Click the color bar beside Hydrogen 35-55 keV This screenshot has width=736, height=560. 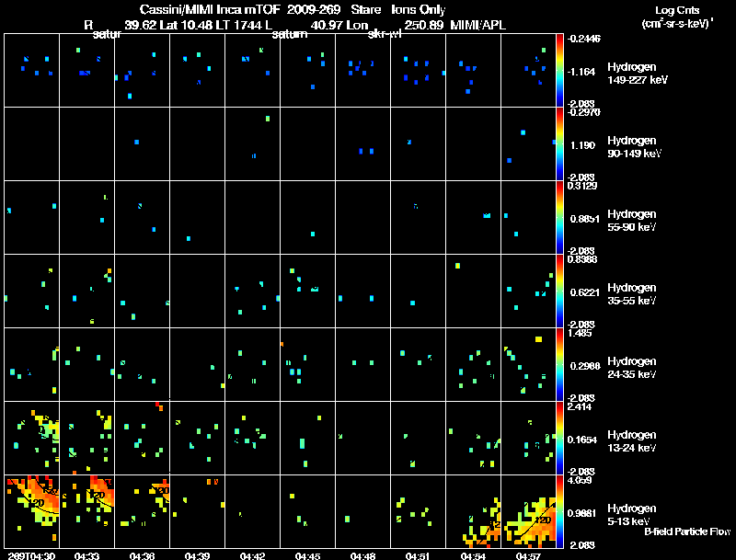click(559, 291)
